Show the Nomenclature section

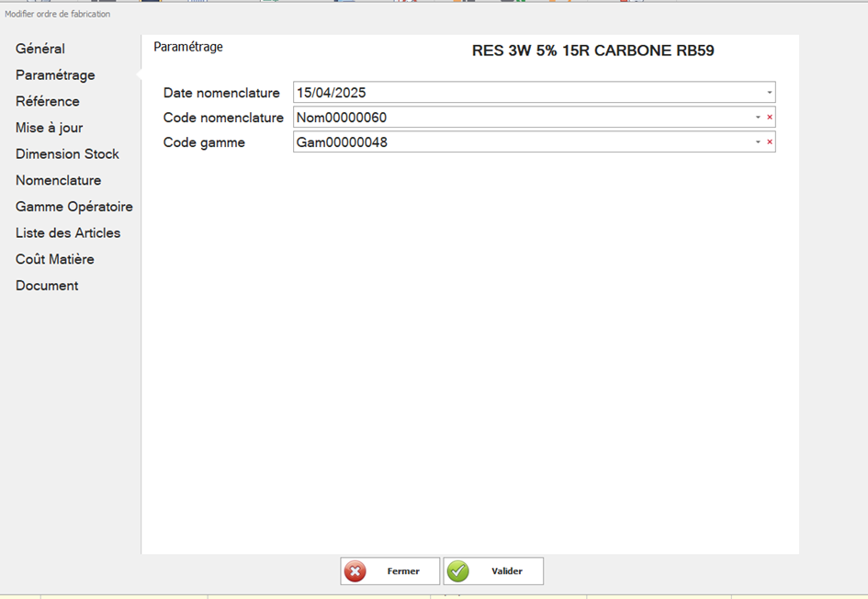coord(58,180)
